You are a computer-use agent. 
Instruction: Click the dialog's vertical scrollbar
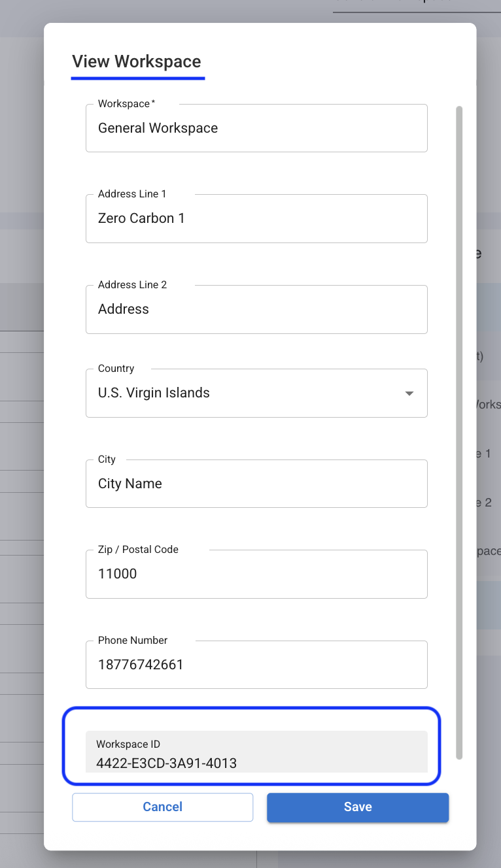[x=459, y=431]
